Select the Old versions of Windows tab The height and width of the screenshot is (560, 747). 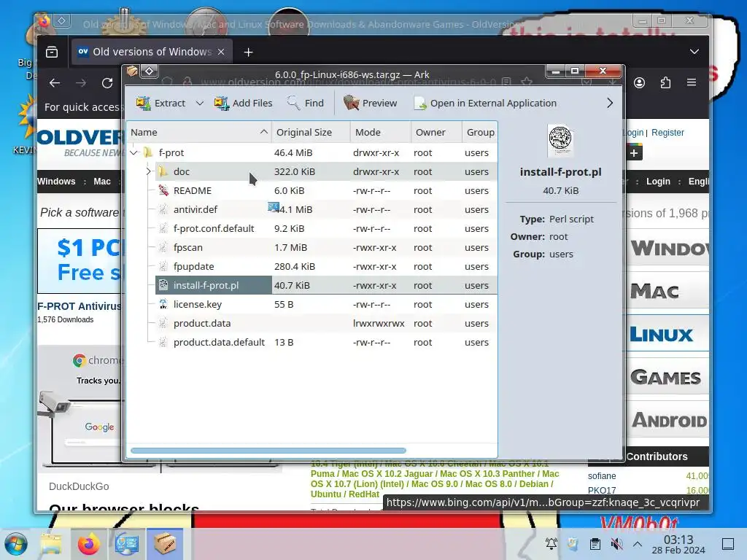(x=152, y=52)
